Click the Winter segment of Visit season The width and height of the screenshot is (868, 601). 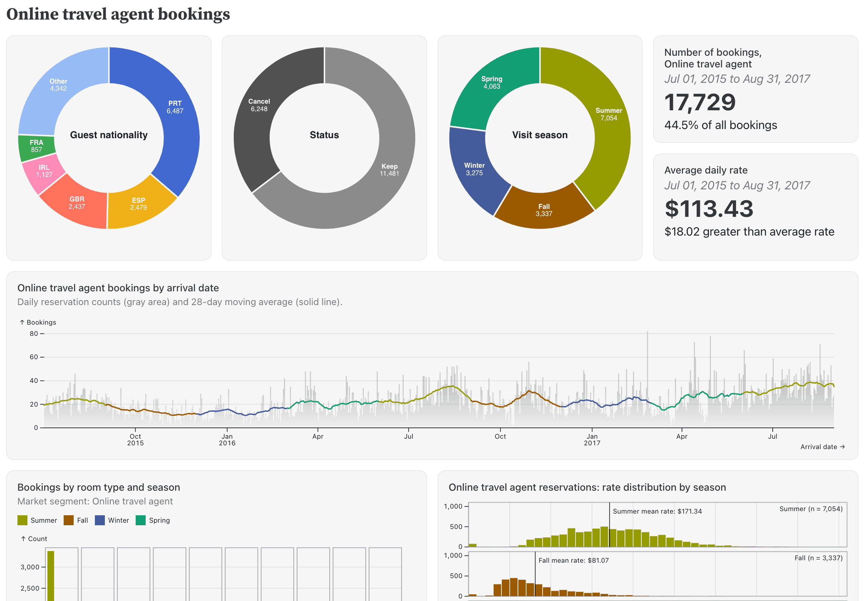click(x=474, y=169)
